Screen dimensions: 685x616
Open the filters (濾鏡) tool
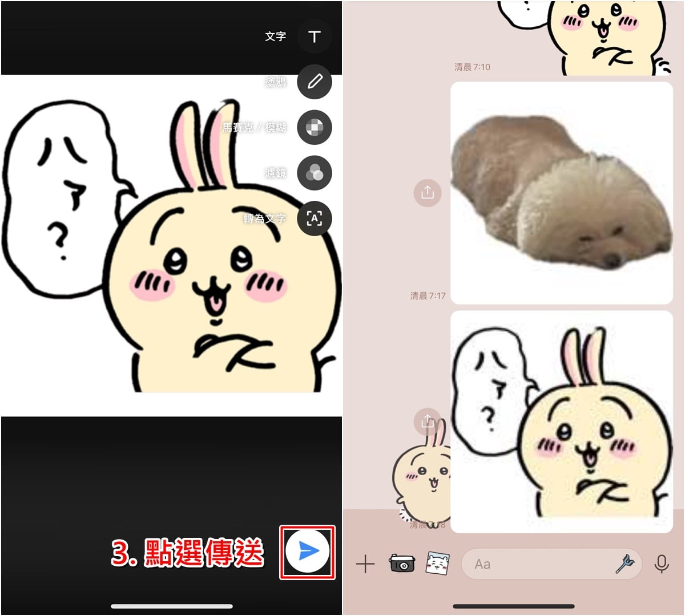314,173
